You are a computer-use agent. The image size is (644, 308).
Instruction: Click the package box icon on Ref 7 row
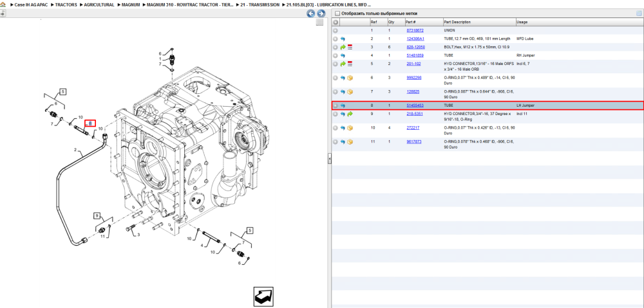[x=350, y=92]
